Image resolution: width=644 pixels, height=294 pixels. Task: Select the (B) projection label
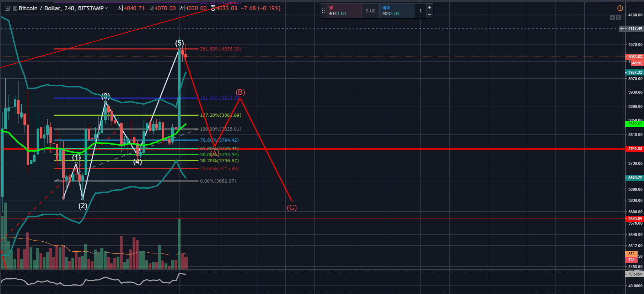(240, 92)
